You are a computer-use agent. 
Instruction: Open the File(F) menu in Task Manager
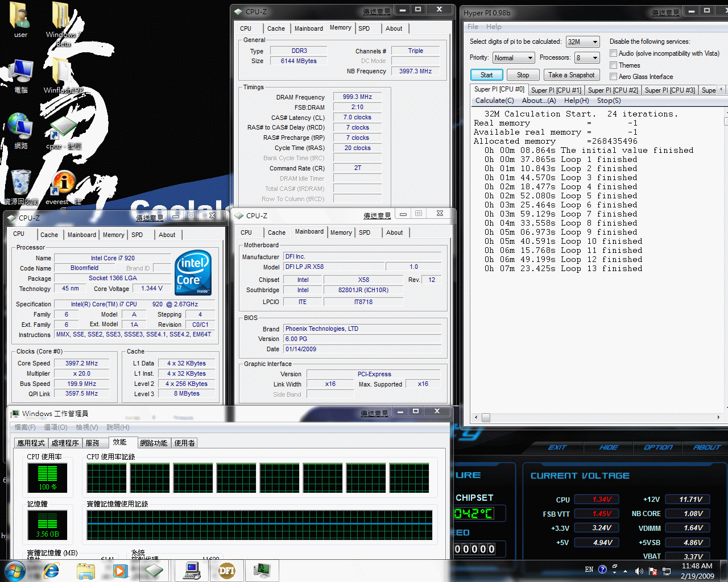pyautogui.click(x=25, y=427)
